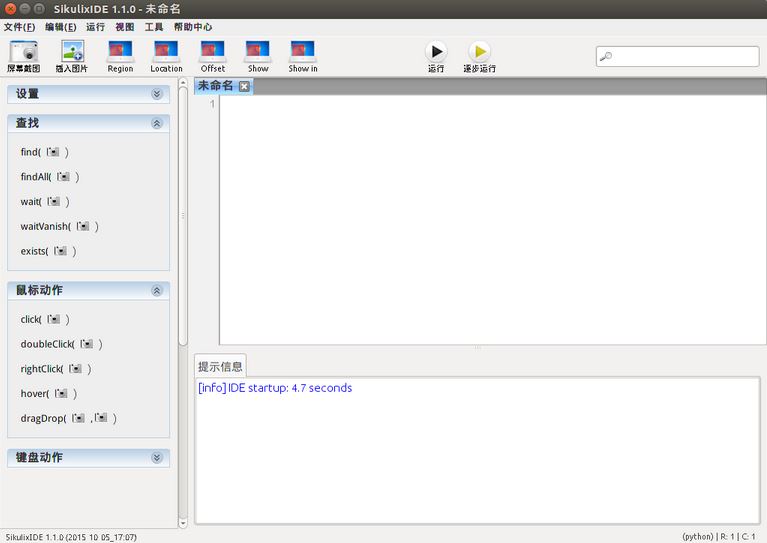Click the screen capture camera icon
This screenshot has height=543, width=767.
[23, 51]
